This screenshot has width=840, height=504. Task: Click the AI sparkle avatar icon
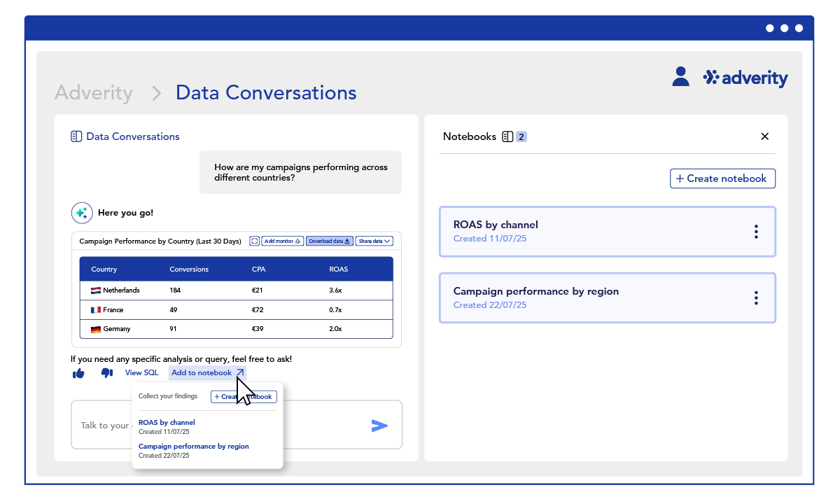pos(82,213)
